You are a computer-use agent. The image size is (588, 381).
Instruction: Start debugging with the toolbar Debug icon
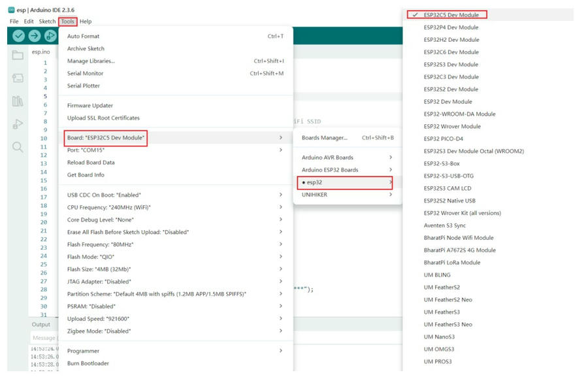pos(50,36)
